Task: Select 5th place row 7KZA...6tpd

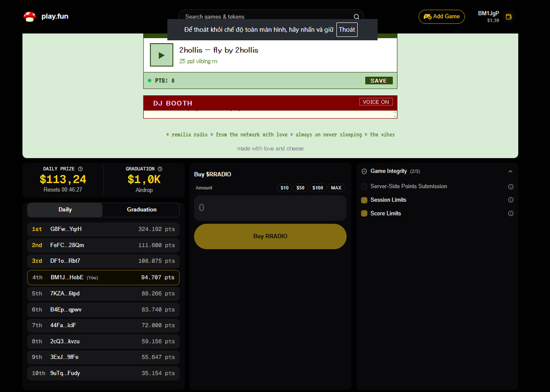Action: tap(103, 293)
